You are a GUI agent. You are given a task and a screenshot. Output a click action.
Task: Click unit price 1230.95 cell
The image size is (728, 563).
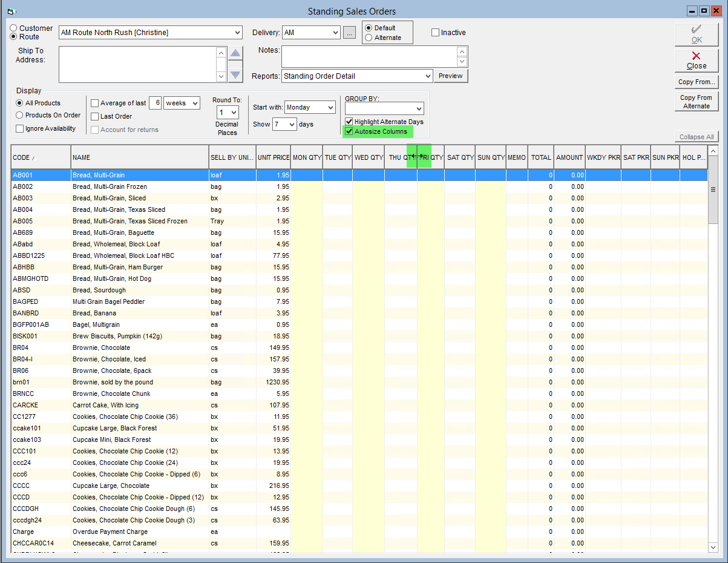[274, 382]
